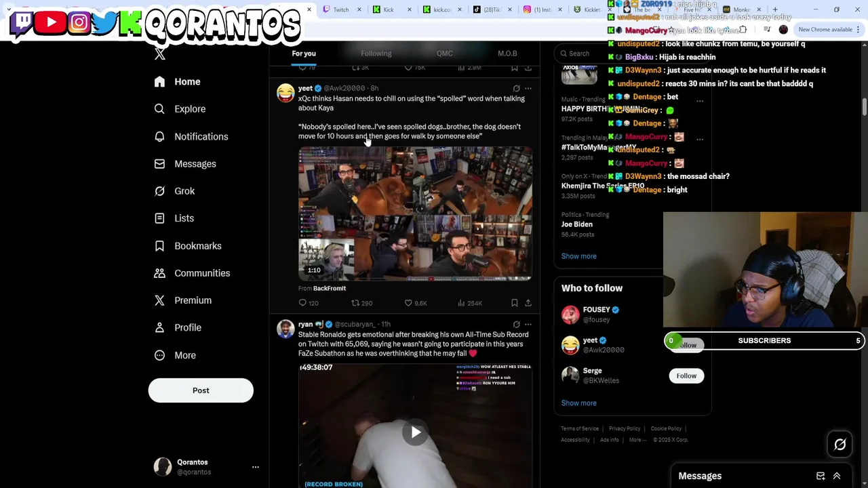Image resolution: width=868 pixels, height=488 pixels.
Task: Compose new message in Messages drawer
Action: click(821, 476)
